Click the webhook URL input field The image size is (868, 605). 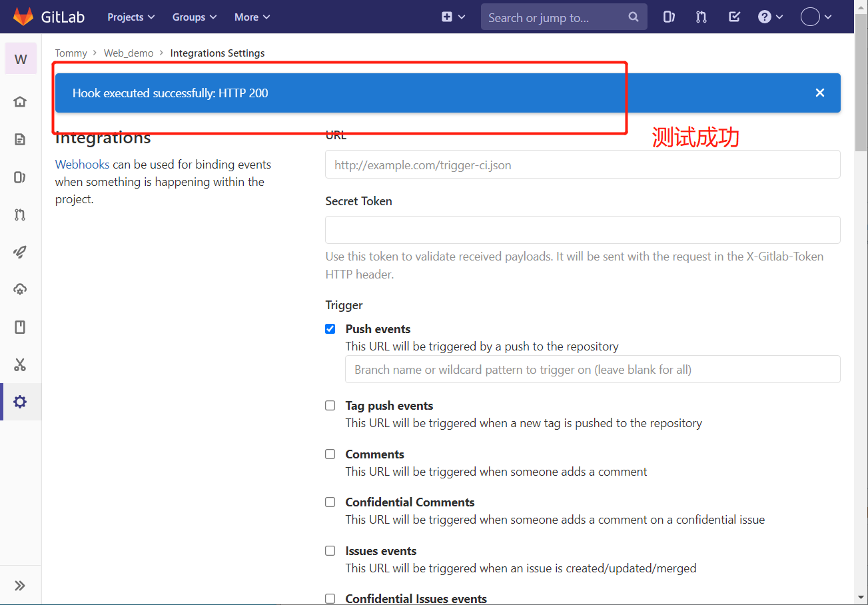click(x=583, y=165)
